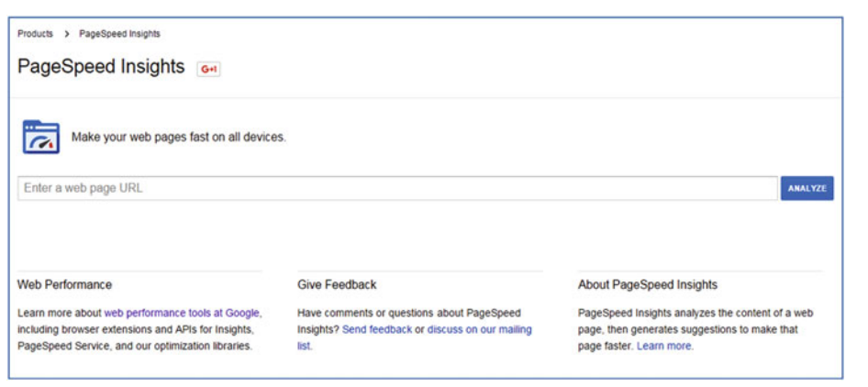Image resolution: width=868 pixels, height=387 pixels.
Task: Click the Web Performance description text
Action: point(139,330)
